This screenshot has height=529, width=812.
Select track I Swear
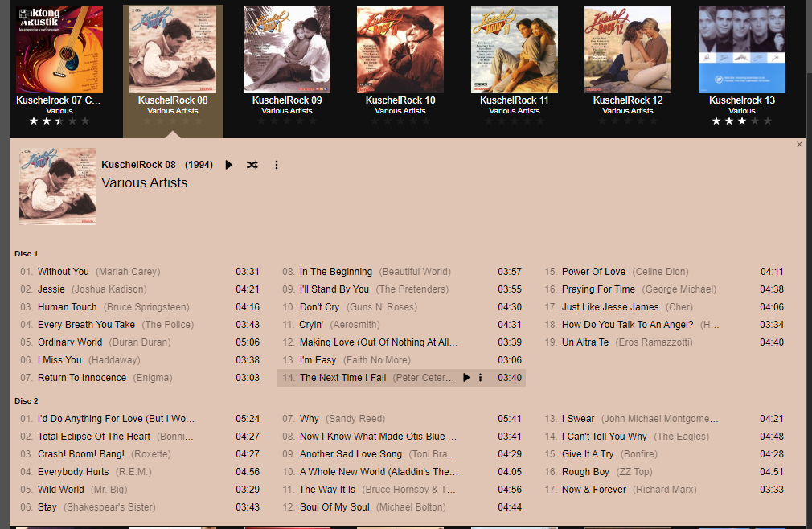click(x=663, y=419)
